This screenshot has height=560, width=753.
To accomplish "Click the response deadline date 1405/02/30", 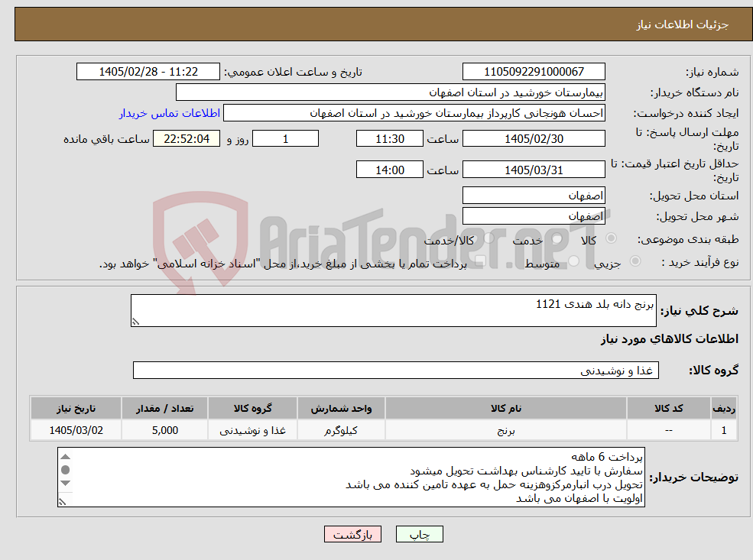I will pyautogui.click(x=534, y=139).
